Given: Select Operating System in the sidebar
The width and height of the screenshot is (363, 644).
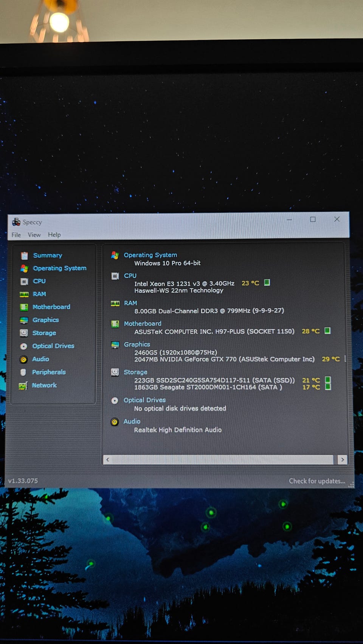Looking at the screenshot, I should [x=60, y=268].
